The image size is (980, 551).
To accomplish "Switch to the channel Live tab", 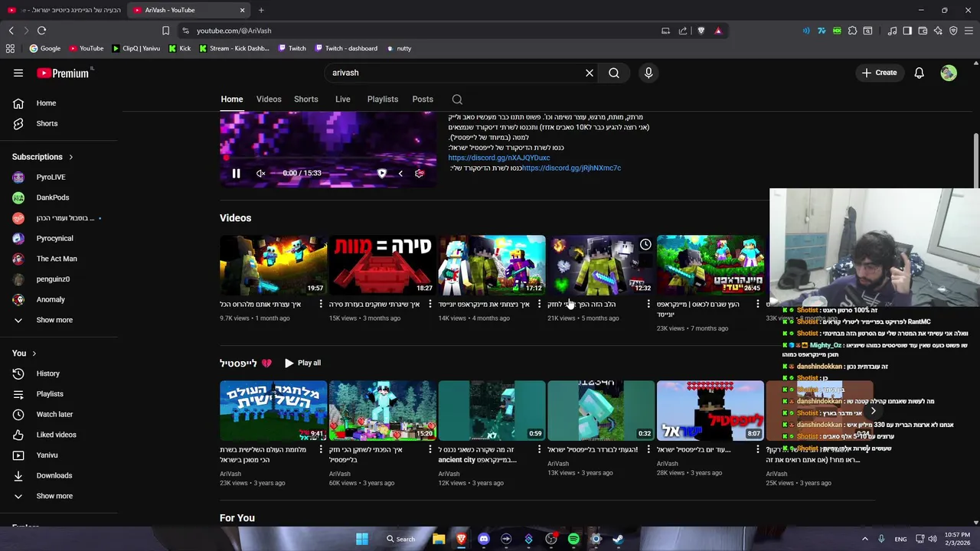I will (x=342, y=99).
